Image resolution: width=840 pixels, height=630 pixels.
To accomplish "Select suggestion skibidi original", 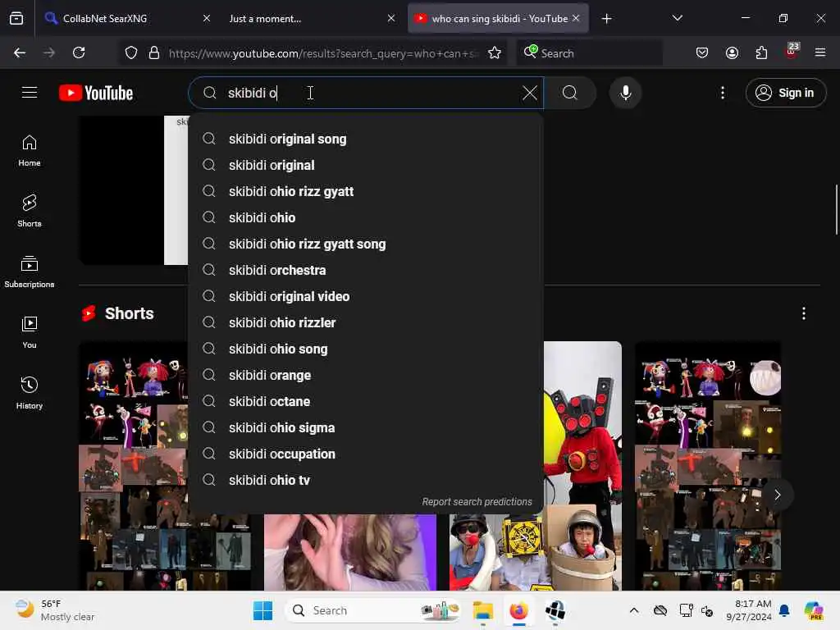I will point(366,165).
